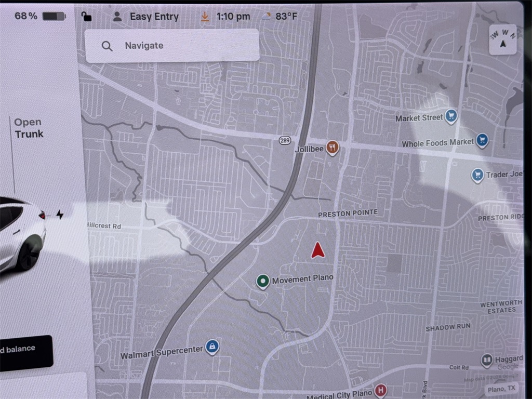Screen dimensions: 532x399
Task: Tap the PRESTON POINTE neighborhood label
Action: [348, 214]
